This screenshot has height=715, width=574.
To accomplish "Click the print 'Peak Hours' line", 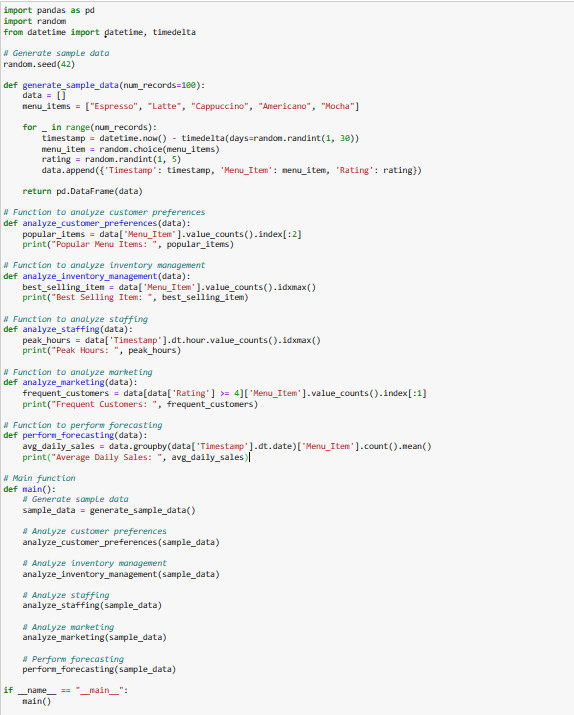I will (102, 350).
